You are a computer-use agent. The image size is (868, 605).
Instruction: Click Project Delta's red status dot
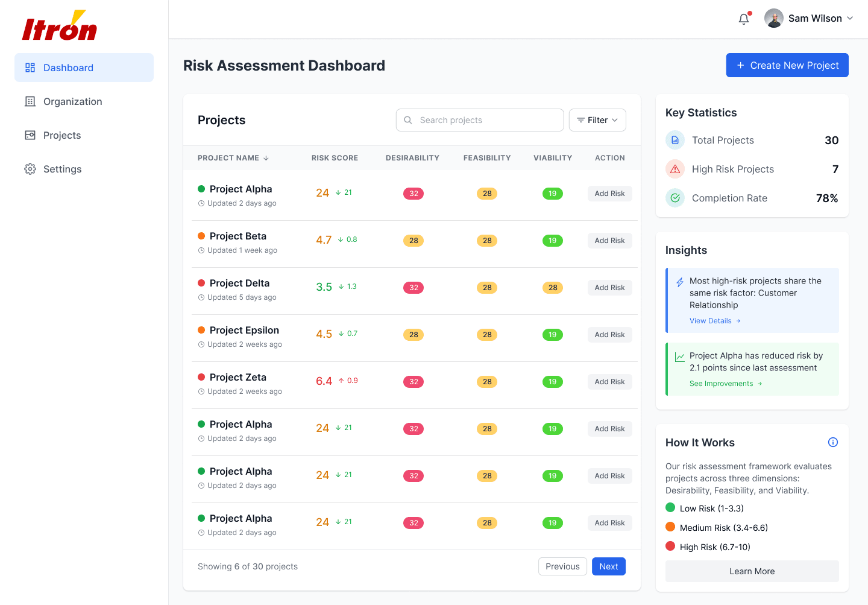tap(201, 283)
